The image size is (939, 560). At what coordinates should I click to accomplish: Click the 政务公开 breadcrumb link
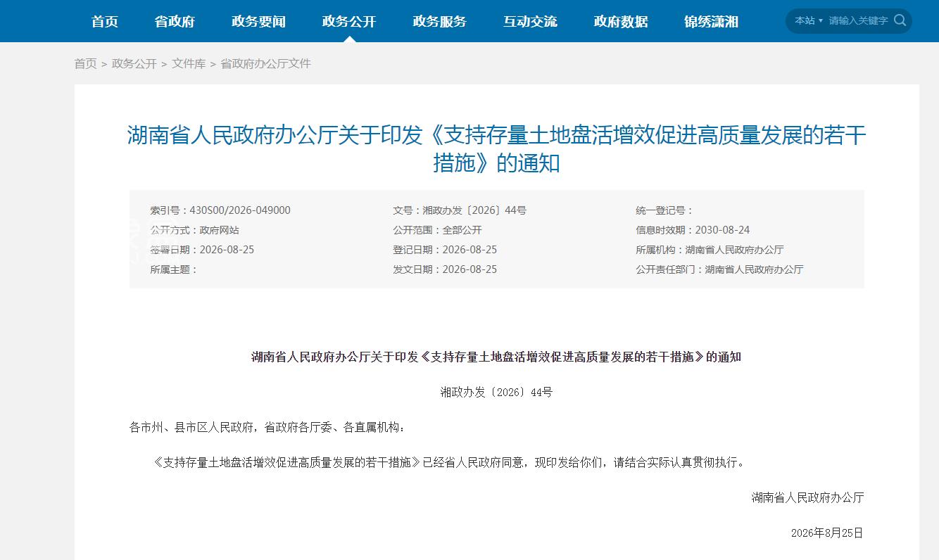(x=134, y=63)
